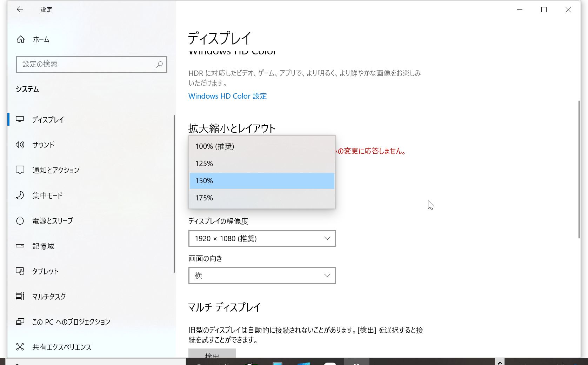Open the 横 screen orientation dropdown

(x=262, y=276)
